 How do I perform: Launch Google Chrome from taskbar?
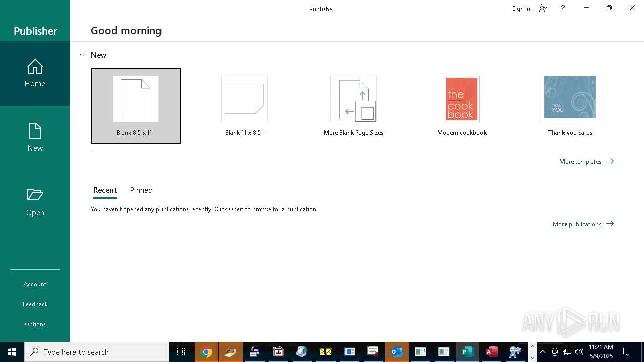(x=206, y=352)
